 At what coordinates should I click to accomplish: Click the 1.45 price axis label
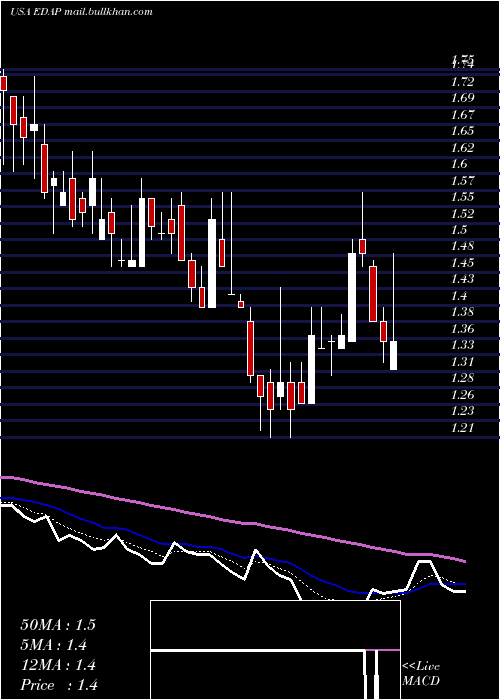click(462, 262)
